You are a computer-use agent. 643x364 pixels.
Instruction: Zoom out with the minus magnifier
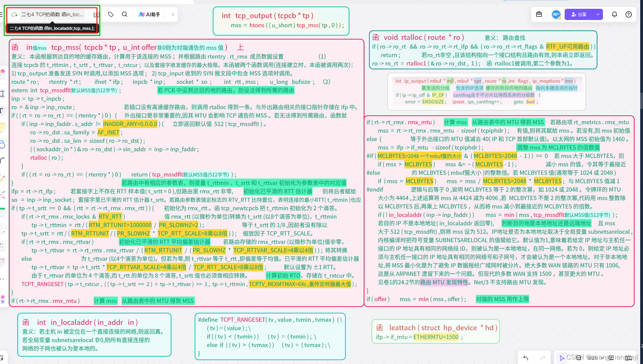point(579,358)
